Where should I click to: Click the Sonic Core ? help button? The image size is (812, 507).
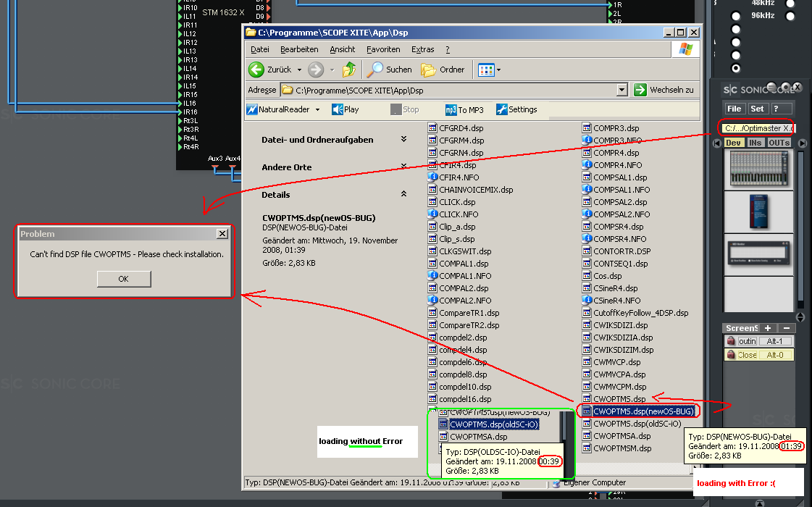(781, 109)
